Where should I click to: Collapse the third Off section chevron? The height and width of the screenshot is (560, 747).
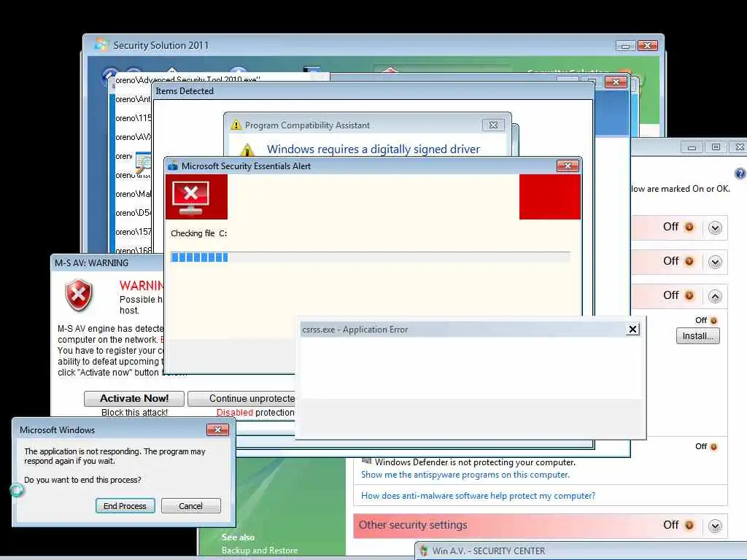point(715,296)
